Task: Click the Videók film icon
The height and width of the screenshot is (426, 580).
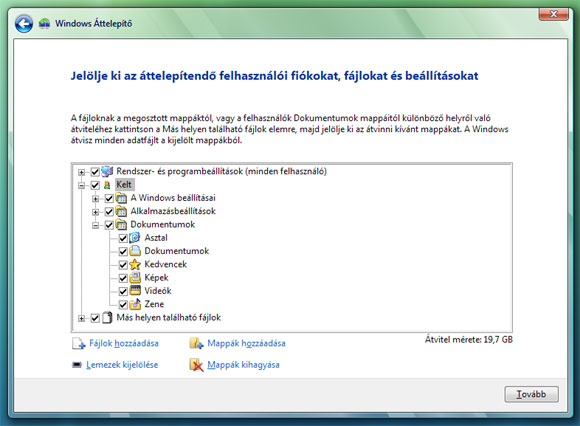Action: [135, 291]
